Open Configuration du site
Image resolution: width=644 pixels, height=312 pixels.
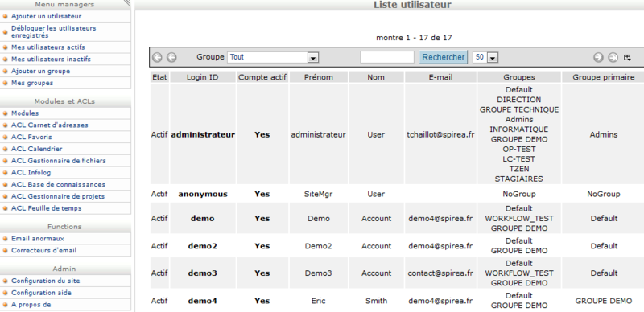46,281
